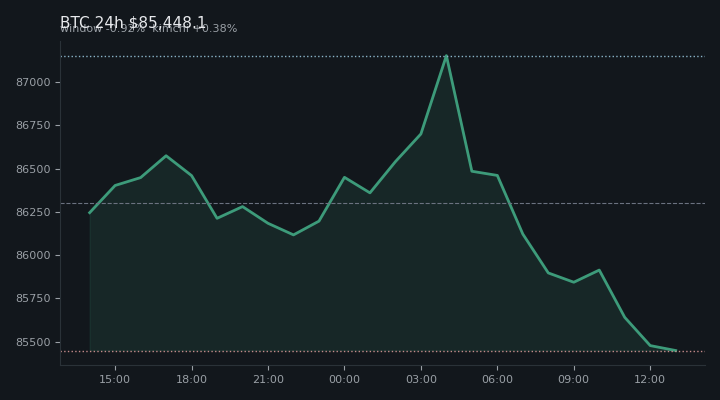Click the 86250 y-axis label
Screen dimensions: 720x400
point(33,212)
